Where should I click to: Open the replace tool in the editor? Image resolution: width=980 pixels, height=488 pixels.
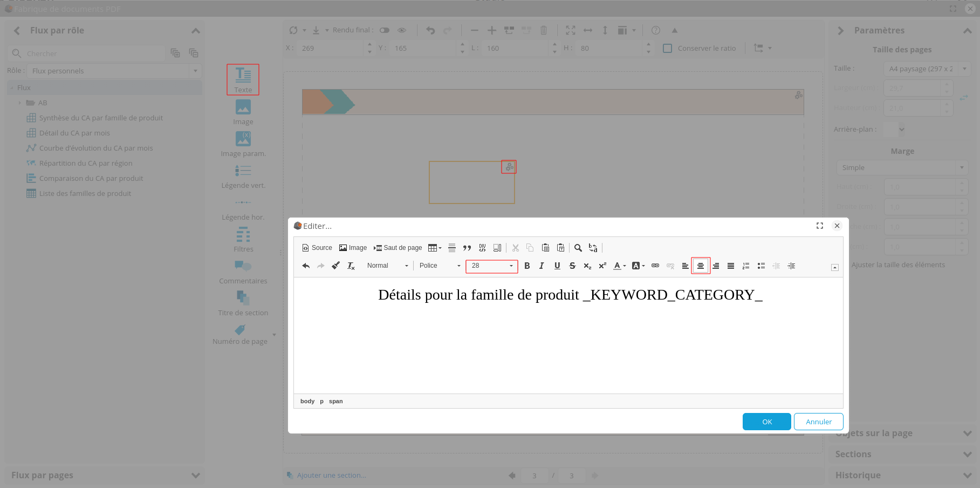593,248
